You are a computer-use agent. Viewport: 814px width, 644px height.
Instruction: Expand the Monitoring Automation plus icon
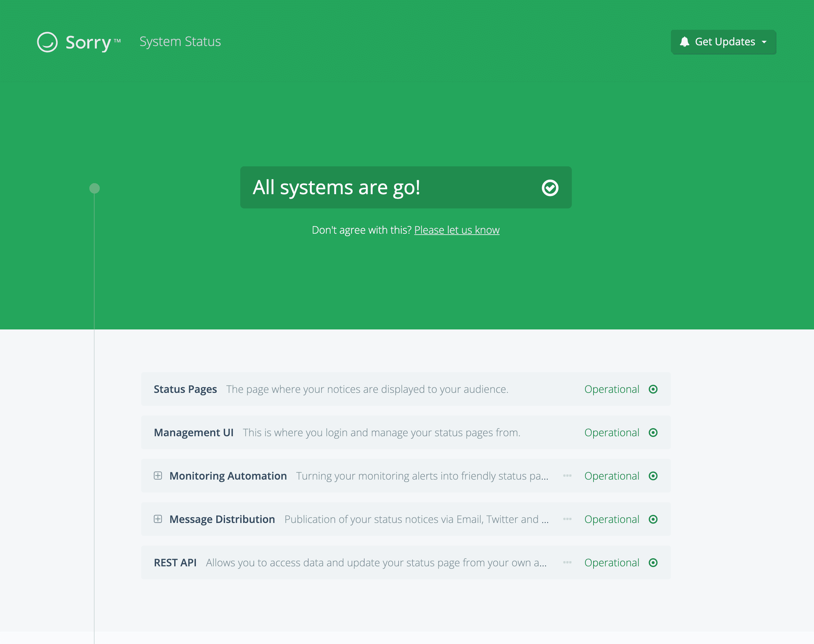click(158, 476)
